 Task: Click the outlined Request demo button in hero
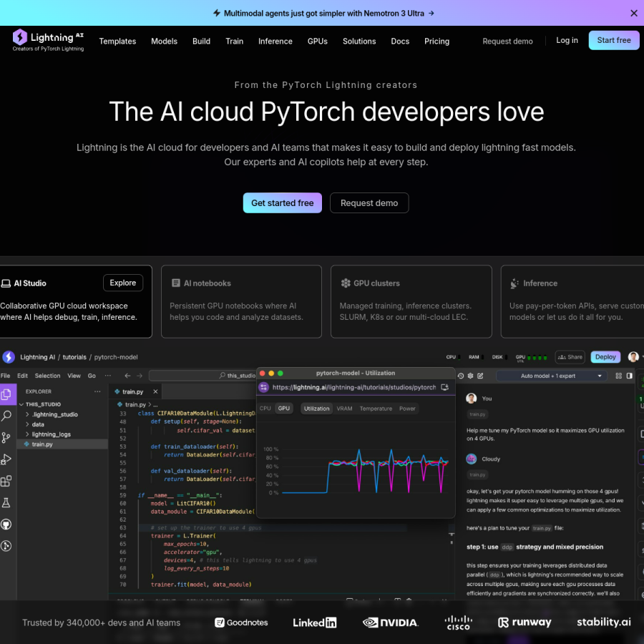click(x=369, y=203)
